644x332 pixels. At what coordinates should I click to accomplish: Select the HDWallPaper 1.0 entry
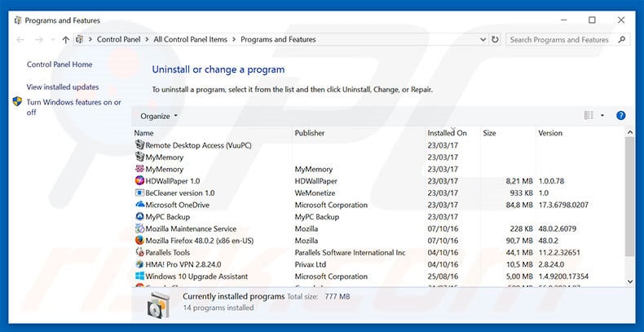click(173, 181)
